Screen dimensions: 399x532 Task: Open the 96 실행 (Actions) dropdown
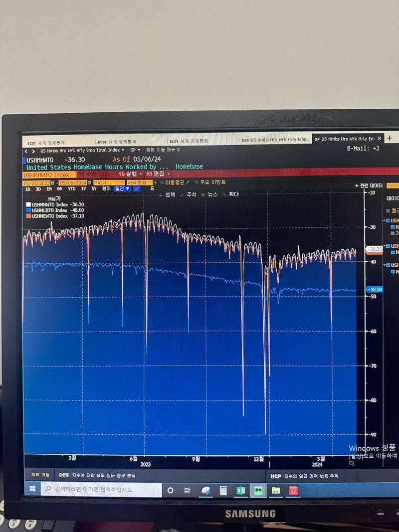point(130,174)
